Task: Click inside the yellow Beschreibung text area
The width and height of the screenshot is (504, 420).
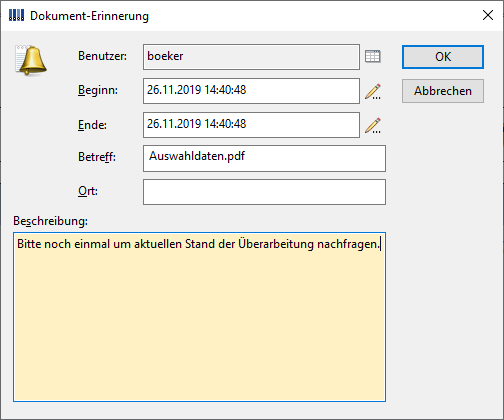Action: 199,317
